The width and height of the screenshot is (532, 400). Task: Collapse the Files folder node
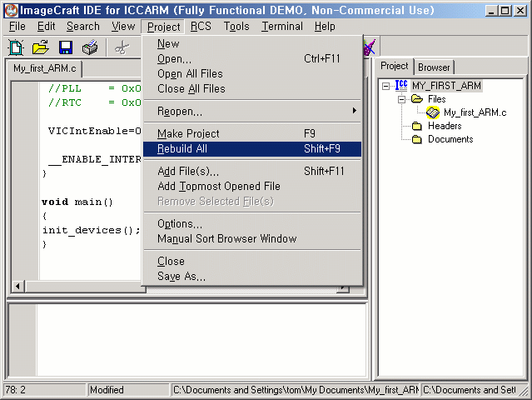[x=402, y=99]
